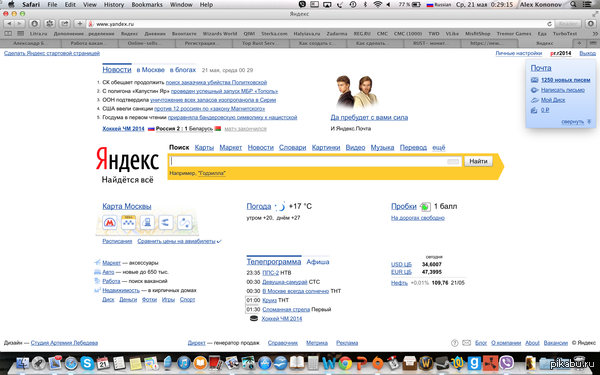Viewport: 600px width, 375px height.
Task: Open the Top Sites grid icon
Action: 21,34
